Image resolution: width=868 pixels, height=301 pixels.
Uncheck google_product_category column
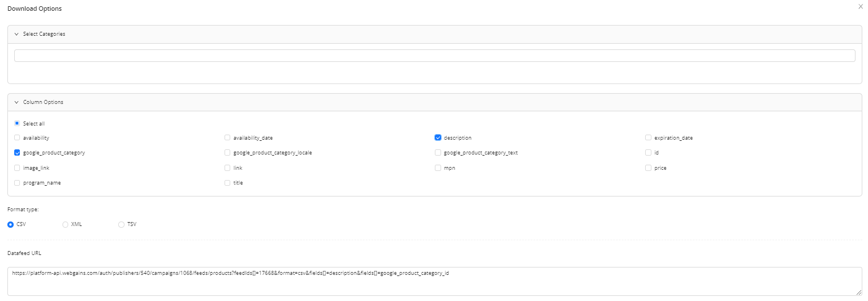coord(17,153)
